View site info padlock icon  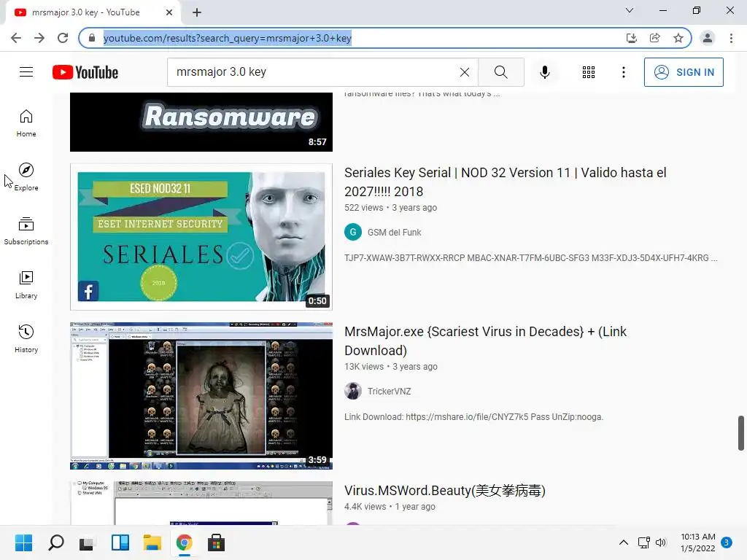[93, 38]
